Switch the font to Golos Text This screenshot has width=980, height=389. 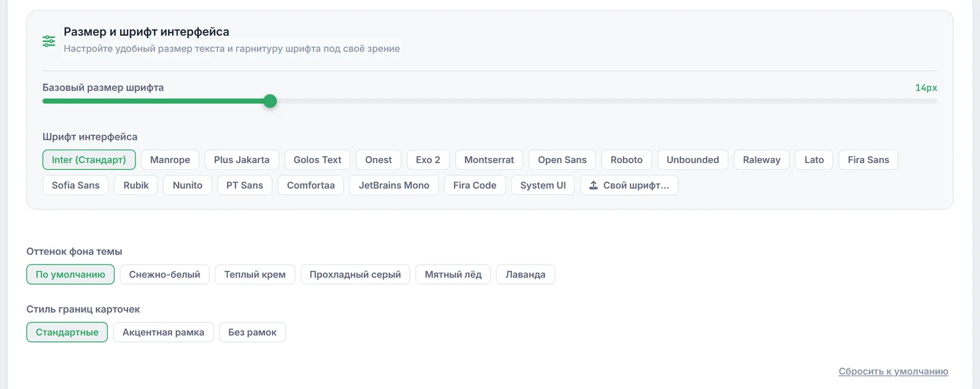317,160
